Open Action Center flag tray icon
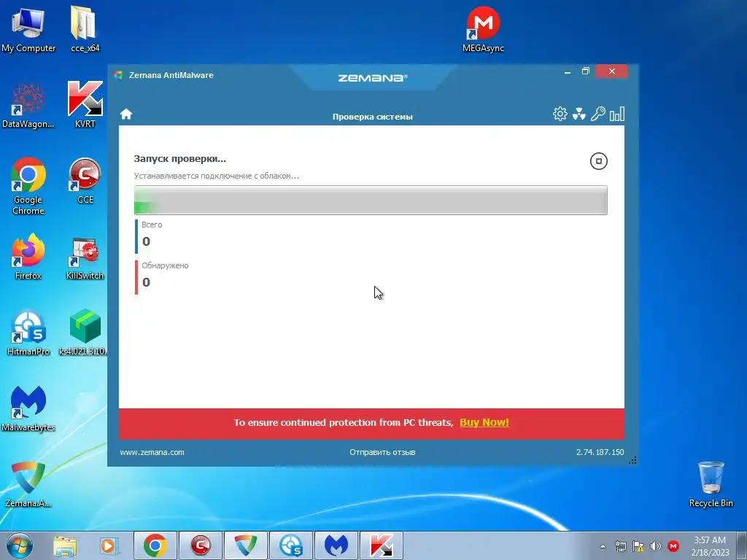This screenshot has height=560, width=747. pyautogui.click(x=638, y=546)
